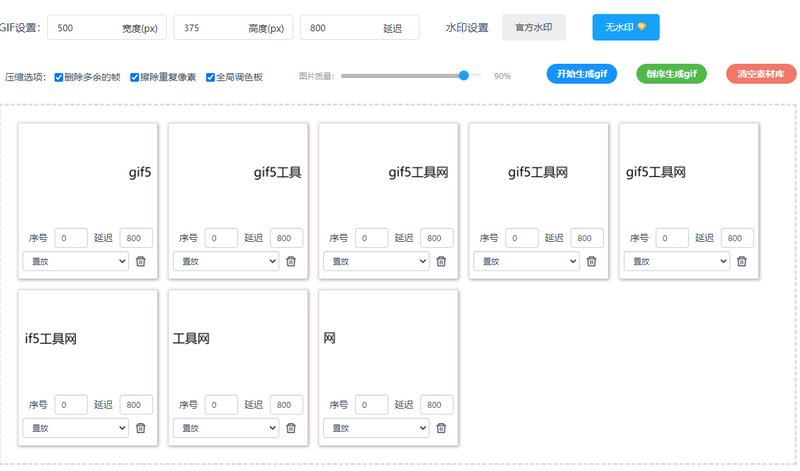Edit the 序号 field on the single "网" frame

[371, 405]
